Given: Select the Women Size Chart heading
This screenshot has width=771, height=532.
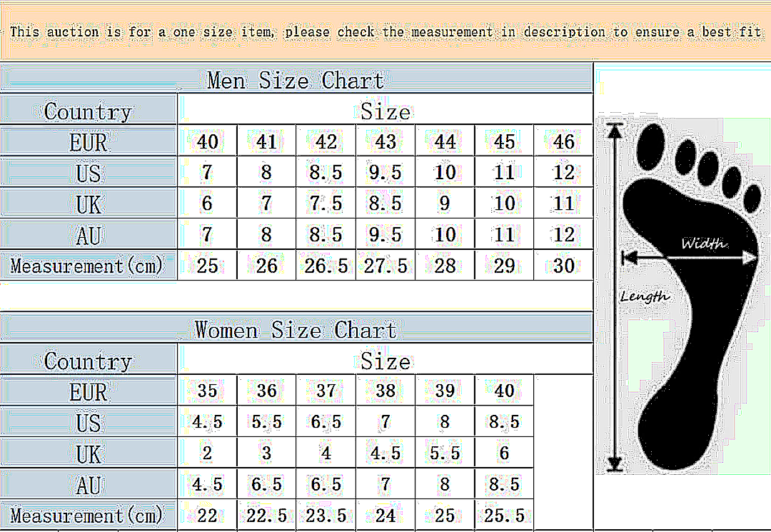Looking at the screenshot, I should [296, 330].
